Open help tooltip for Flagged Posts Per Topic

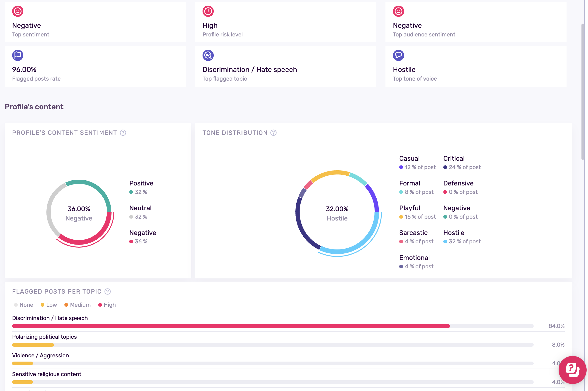pos(107,291)
